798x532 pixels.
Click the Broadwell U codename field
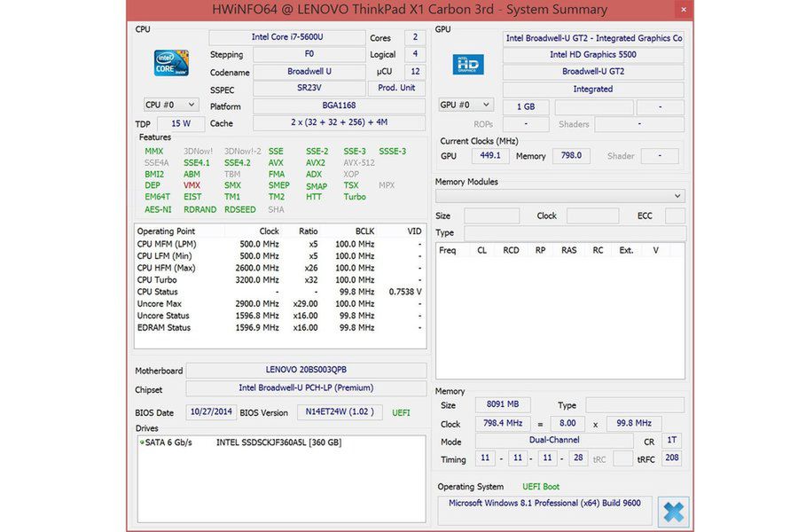[x=309, y=71]
